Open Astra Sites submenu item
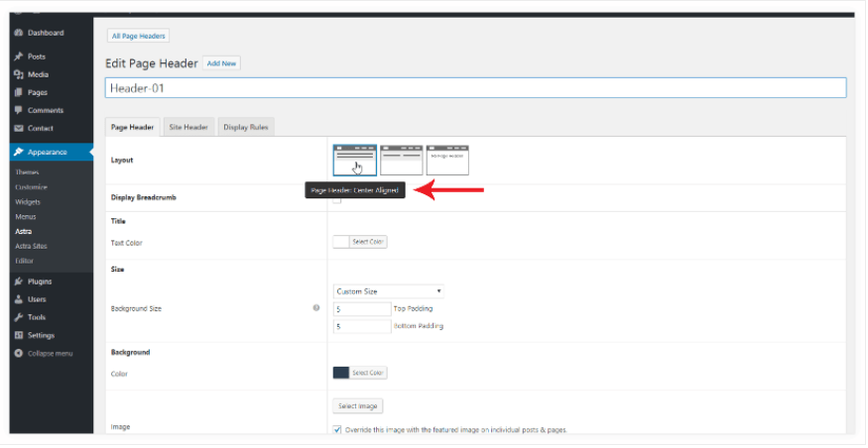 [x=31, y=246]
